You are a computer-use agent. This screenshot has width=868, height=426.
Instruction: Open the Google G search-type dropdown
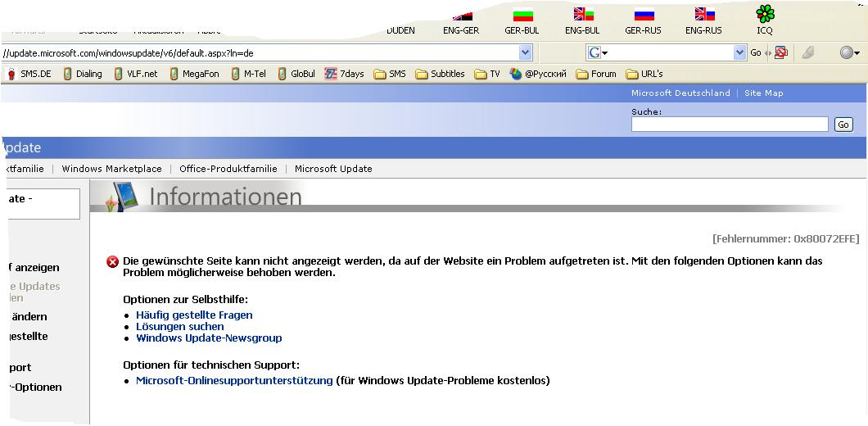point(599,52)
